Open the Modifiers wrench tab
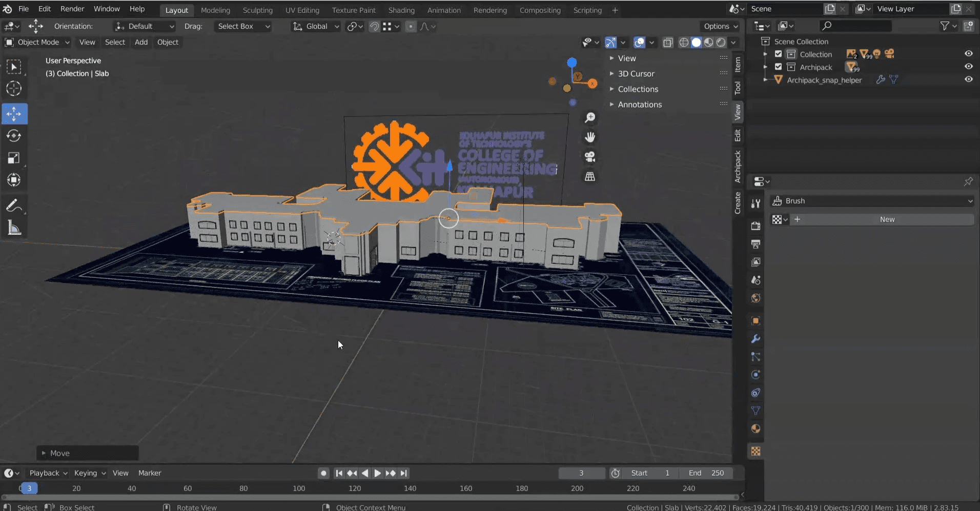The image size is (980, 511). tap(756, 339)
